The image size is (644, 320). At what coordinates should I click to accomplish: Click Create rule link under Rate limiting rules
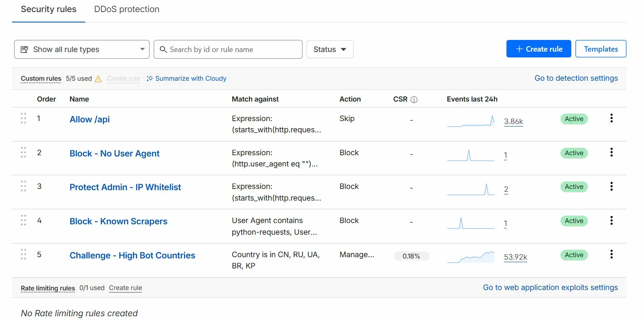(x=125, y=288)
